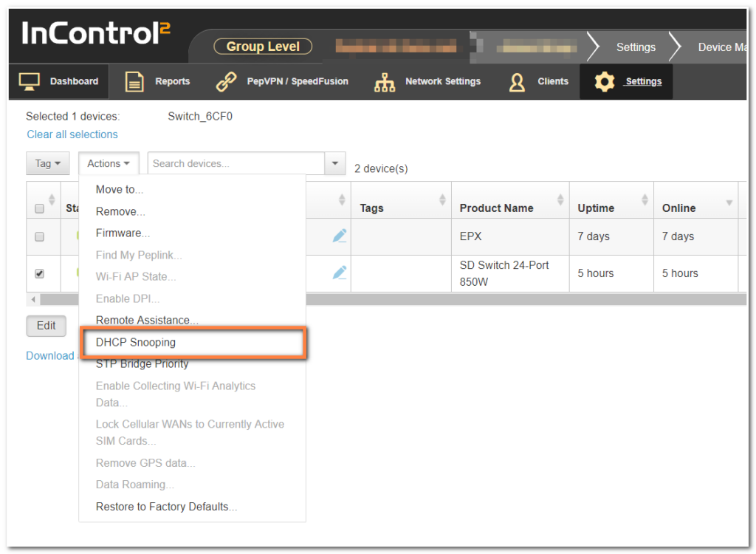Click the Network Settings hierarchy icon
Image resolution: width=756 pixels, height=554 pixels.
coord(385,82)
